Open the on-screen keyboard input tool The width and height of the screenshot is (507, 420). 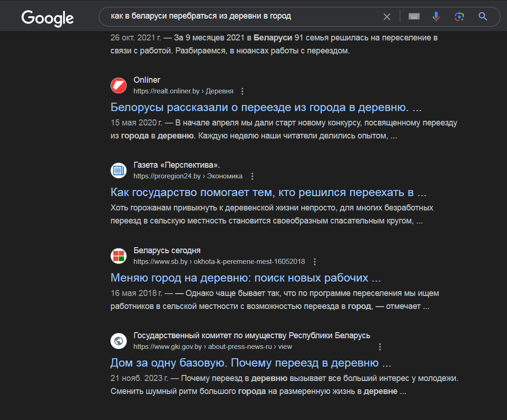coord(414,16)
